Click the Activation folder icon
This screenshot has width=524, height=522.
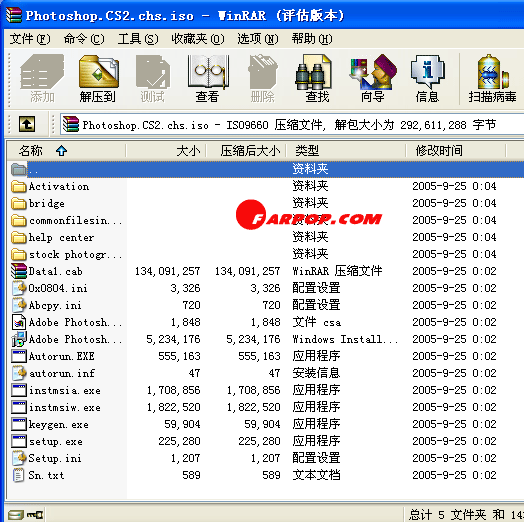tap(19, 186)
